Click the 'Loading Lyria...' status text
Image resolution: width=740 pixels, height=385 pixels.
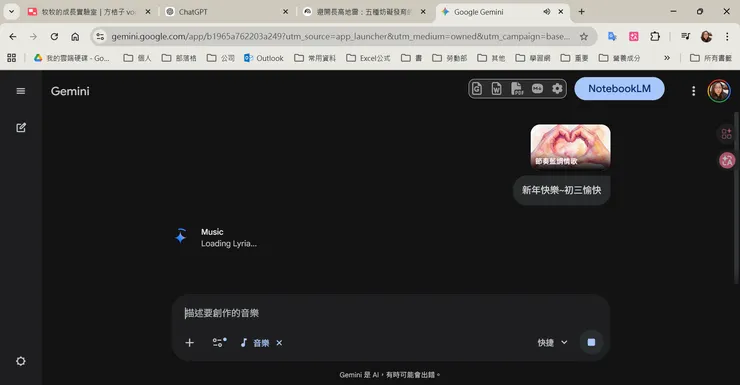(229, 243)
